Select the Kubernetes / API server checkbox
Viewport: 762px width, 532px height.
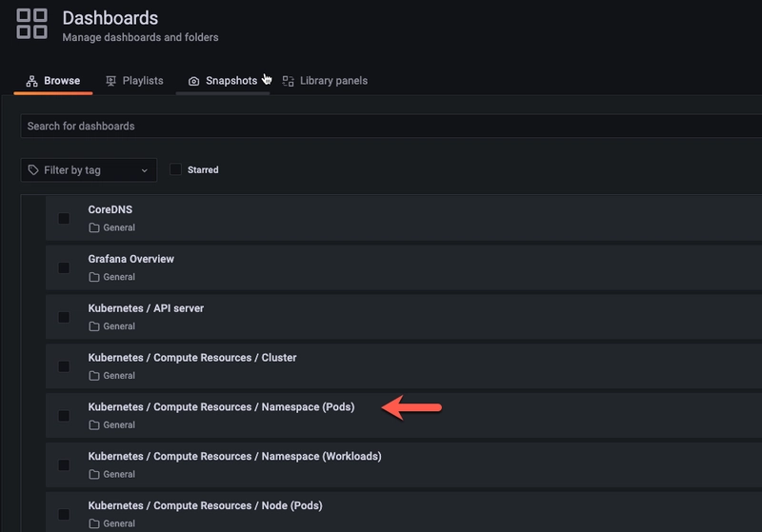click(64, 317)
